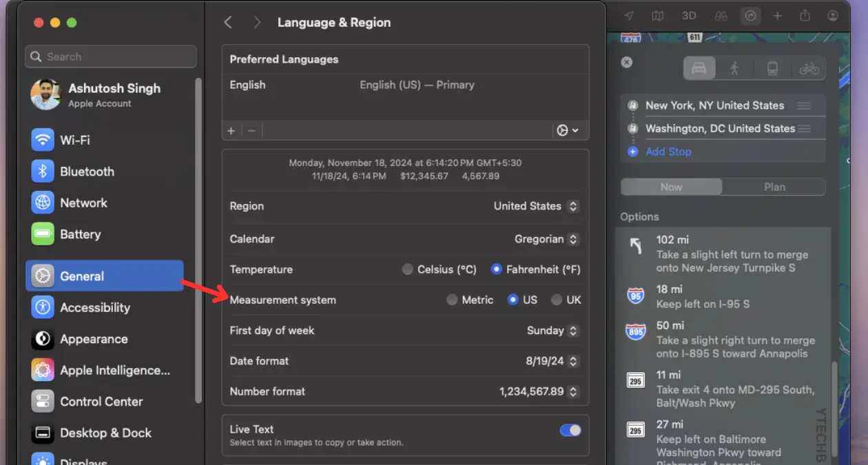Screen dimensions: 868x465
Task: Select 11 mi exit 4 MD-295 step
Action: point(723,389)
